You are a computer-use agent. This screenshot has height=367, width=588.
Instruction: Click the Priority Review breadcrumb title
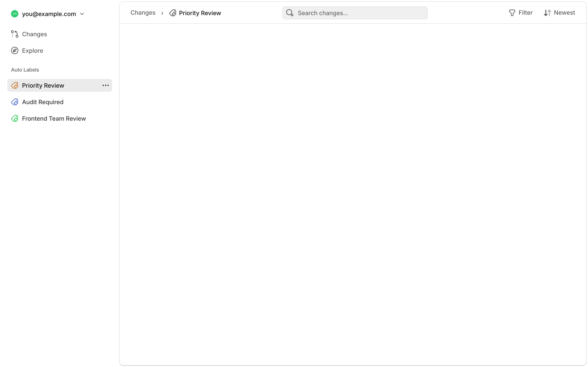click(200, 13)
